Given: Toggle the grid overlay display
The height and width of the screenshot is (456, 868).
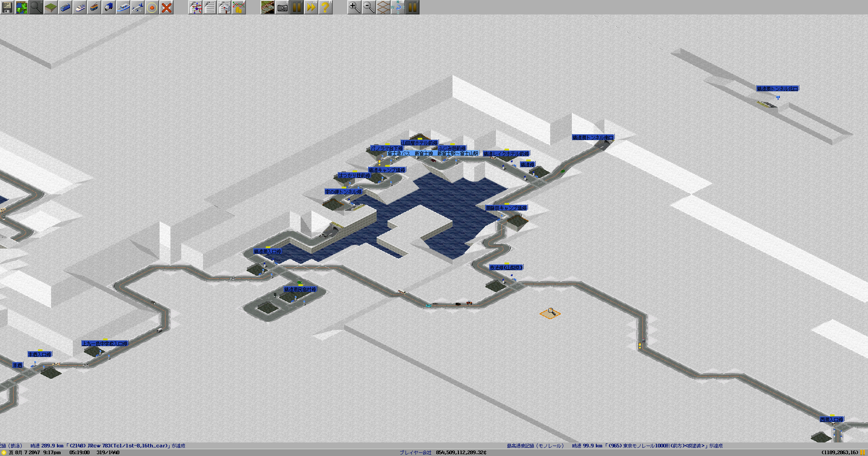Looking at the screenshot, I should 383,7.
